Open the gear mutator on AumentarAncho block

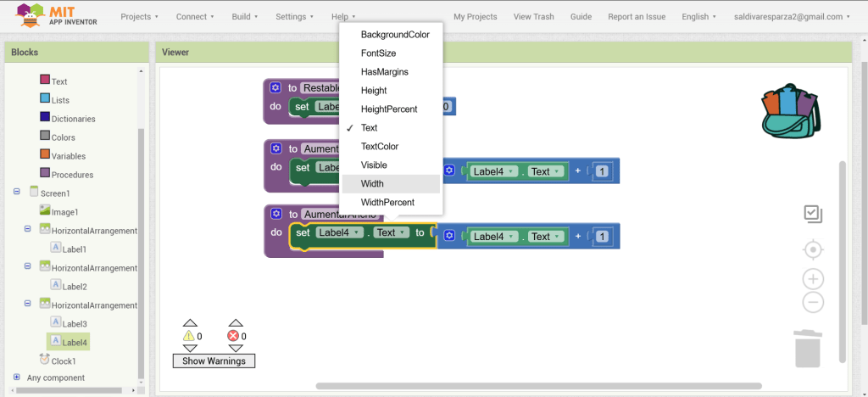pos(275,215)
